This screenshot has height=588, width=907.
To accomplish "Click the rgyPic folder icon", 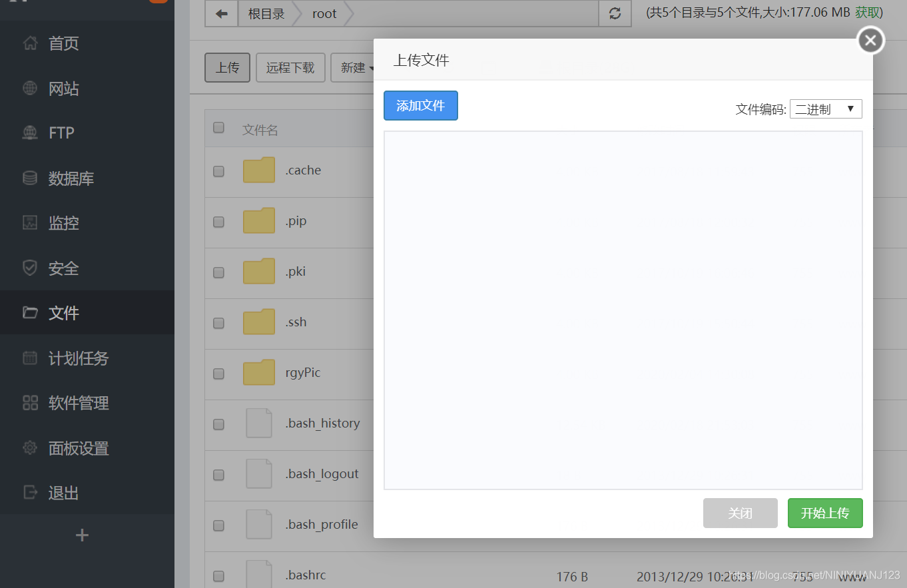I will 259,372.
